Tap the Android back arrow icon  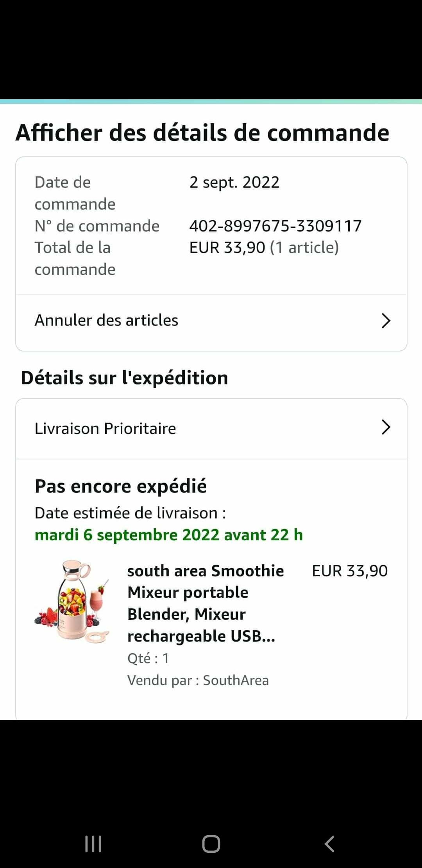329,844
